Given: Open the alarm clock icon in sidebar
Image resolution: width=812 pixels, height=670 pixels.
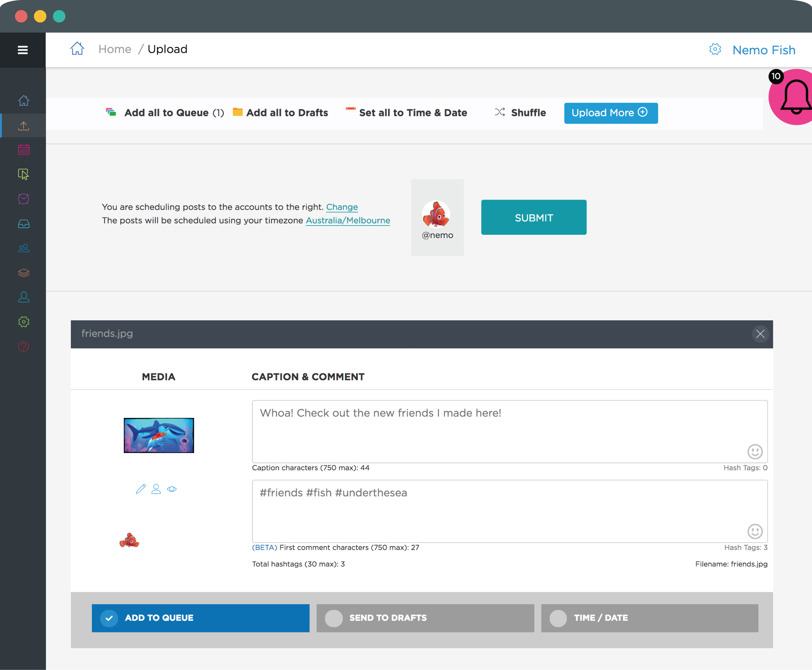Looking at the screenshot, I should 24,199.
